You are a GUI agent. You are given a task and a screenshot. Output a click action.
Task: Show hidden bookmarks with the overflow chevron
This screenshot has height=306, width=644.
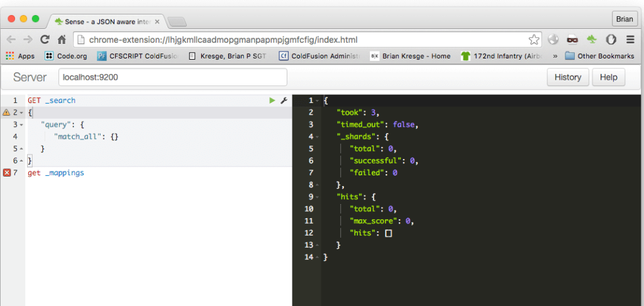pyautogui.click(x=555, y=56)
